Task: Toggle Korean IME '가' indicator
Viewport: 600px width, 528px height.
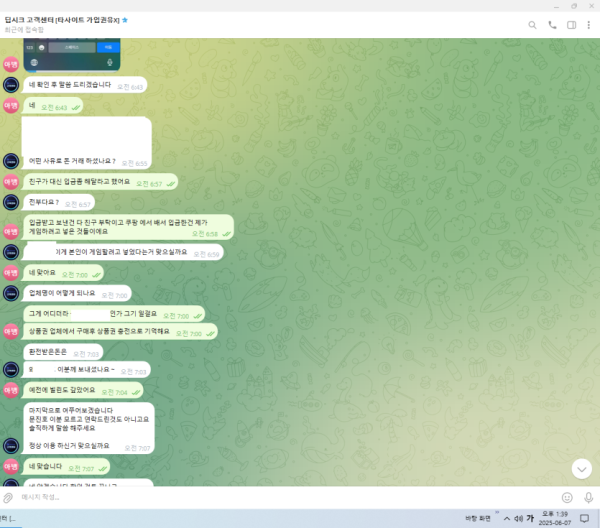Action: 530,518
